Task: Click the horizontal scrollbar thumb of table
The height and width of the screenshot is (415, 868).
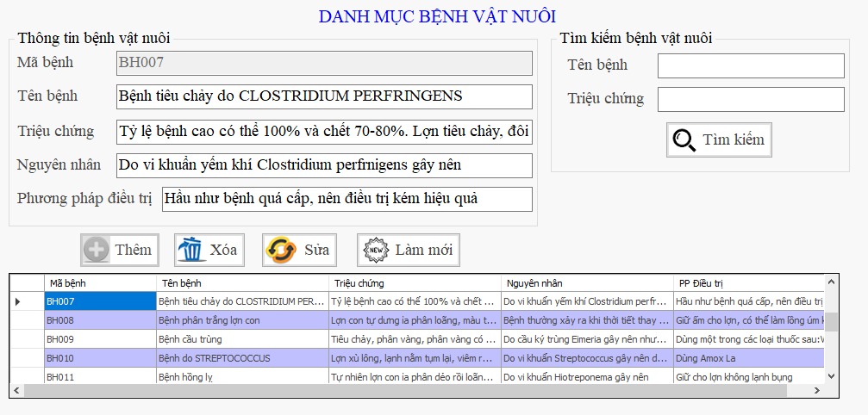Action: [x=405, y=390]
